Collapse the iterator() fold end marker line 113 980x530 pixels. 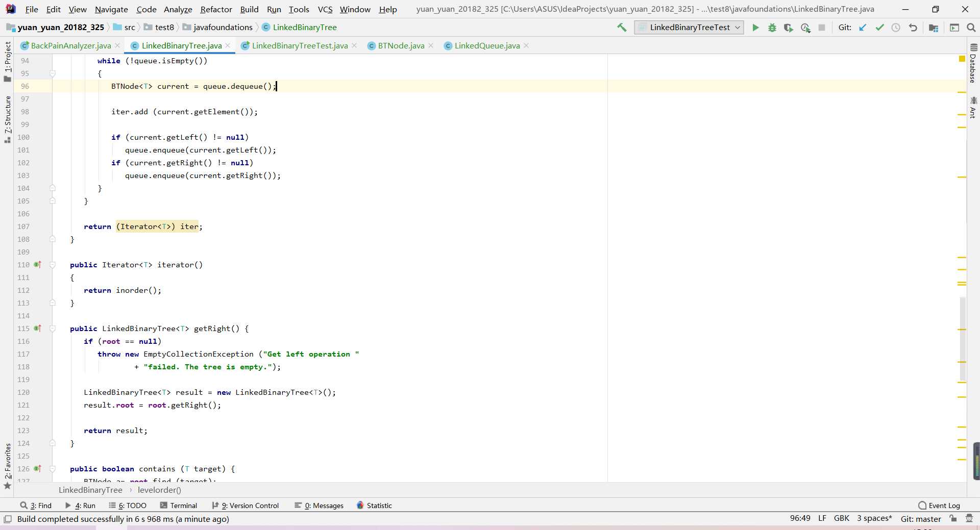tap(53, 303)
